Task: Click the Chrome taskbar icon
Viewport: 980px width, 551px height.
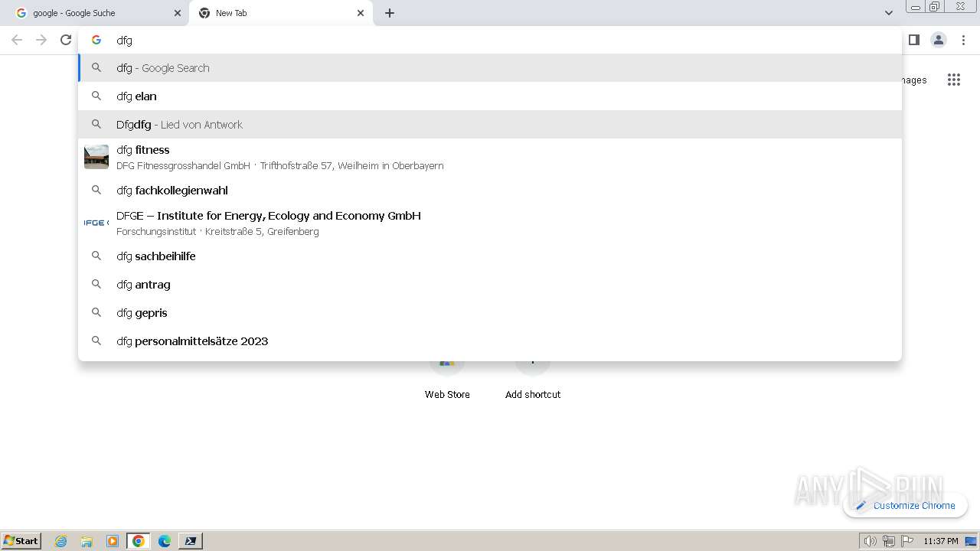Action: click(139, 541)
